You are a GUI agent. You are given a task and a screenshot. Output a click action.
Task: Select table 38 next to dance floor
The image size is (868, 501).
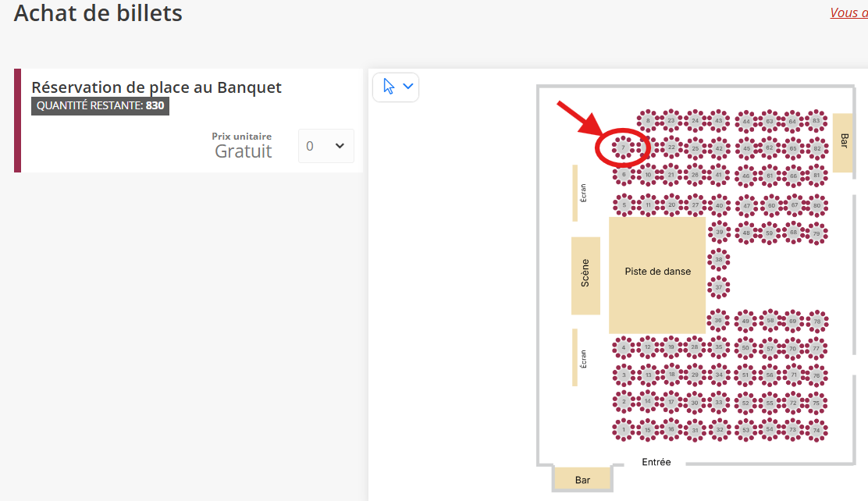tap(719, 259)
